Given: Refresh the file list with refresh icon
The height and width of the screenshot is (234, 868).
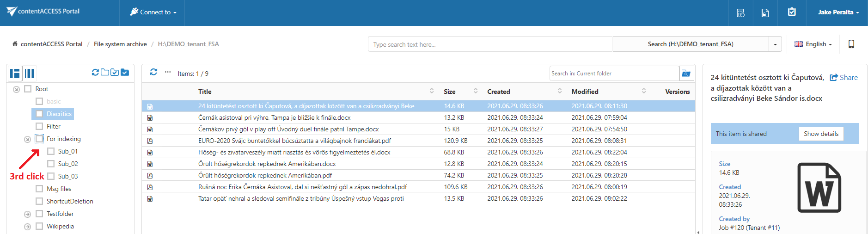Looking at the screenshot, I should (x=153, y=72).
